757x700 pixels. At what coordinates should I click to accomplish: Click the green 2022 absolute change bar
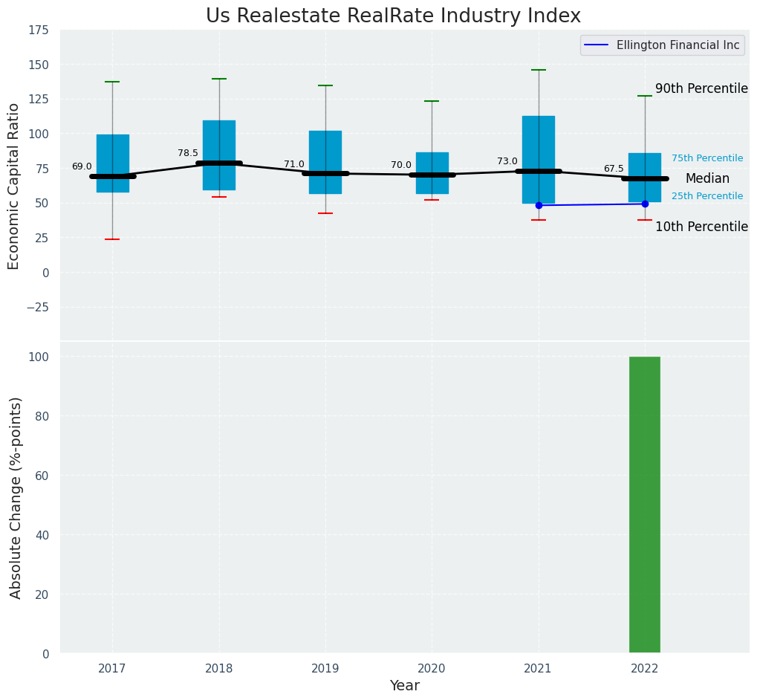point(644,505)
